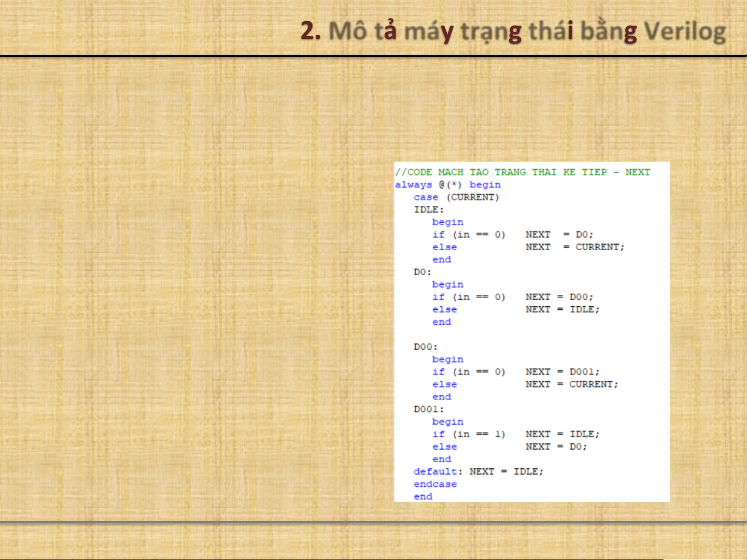Select the "D0:" state label

click(422, 272)
